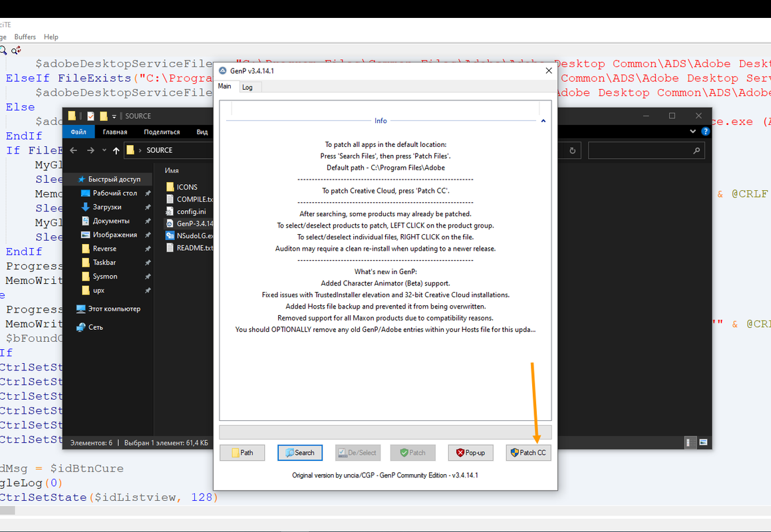771x532 pixels.
Task: Click the Path button in GenP
Action: click(x=242, y=453)
